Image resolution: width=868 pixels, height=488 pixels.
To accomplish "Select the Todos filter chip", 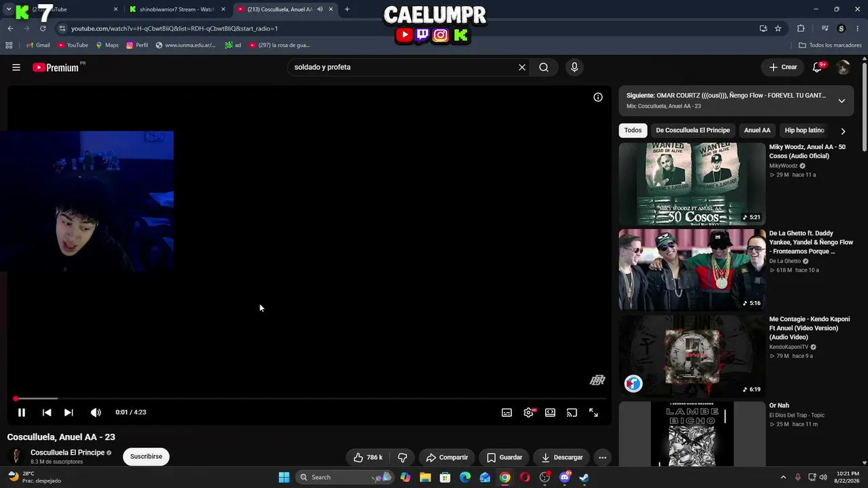I will pyautogui.click(x=633, y=130).
